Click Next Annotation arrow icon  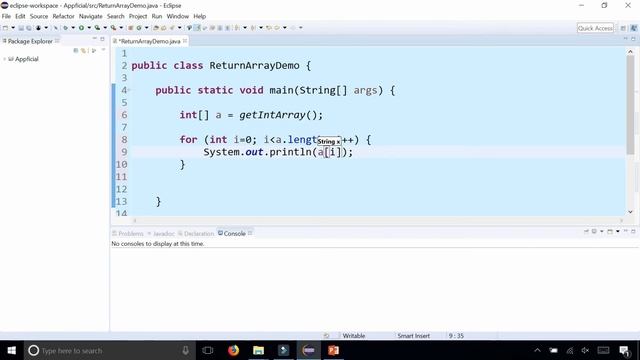coord(237,28)
